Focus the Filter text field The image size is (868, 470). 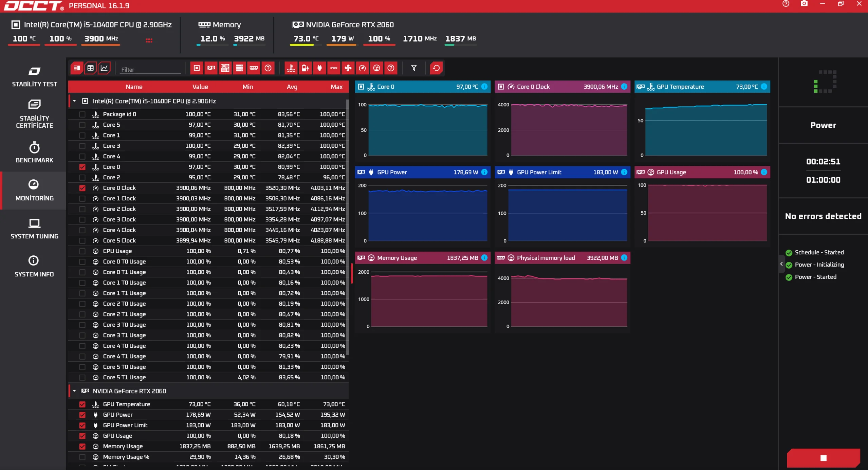(150, 70)
